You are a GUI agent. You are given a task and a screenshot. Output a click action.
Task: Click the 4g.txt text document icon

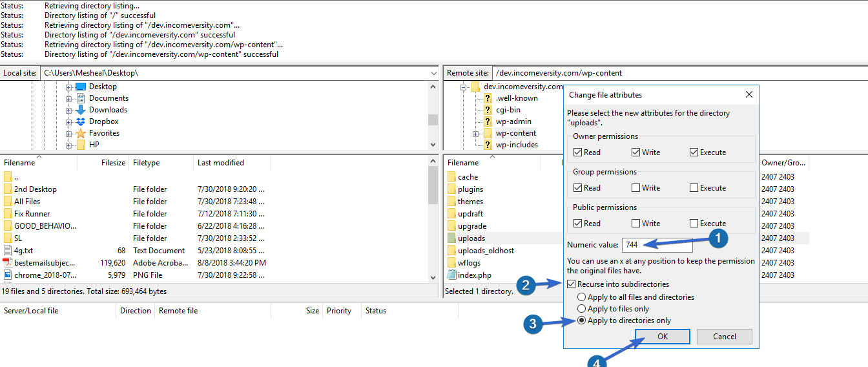8,251
